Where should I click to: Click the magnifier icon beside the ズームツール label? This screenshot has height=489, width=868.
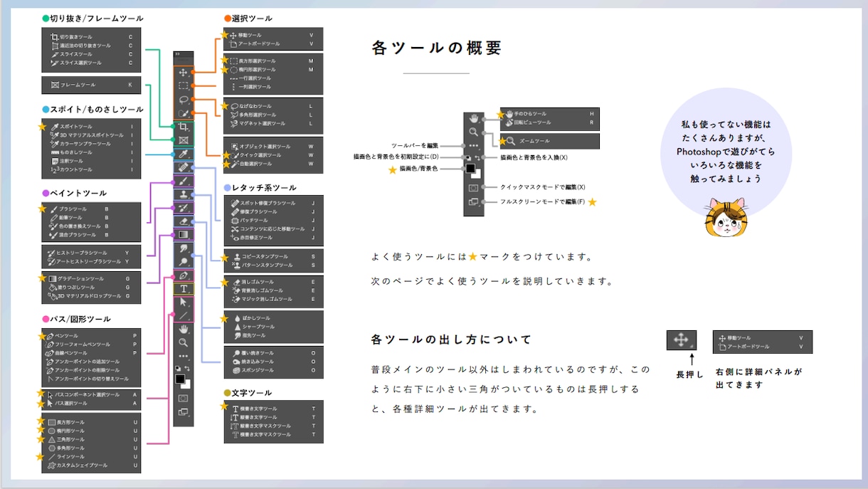pos(511,141)
